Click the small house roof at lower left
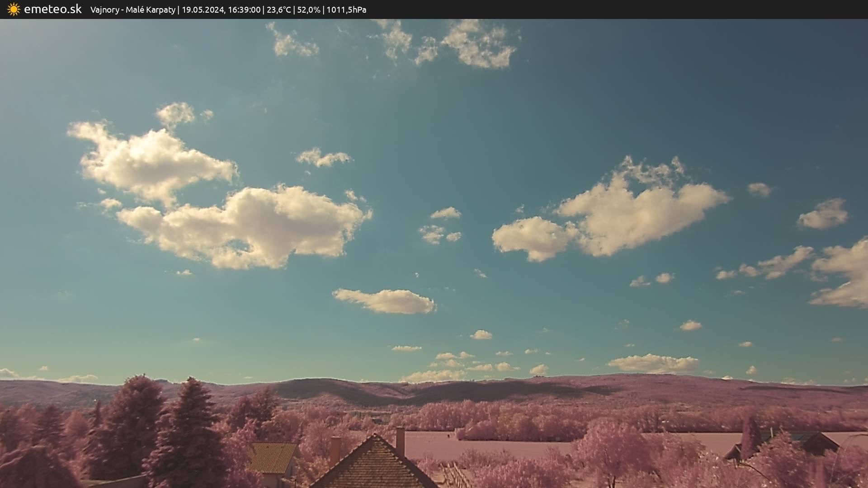Screen dimensions: 868x488 (x=273, y=457)
